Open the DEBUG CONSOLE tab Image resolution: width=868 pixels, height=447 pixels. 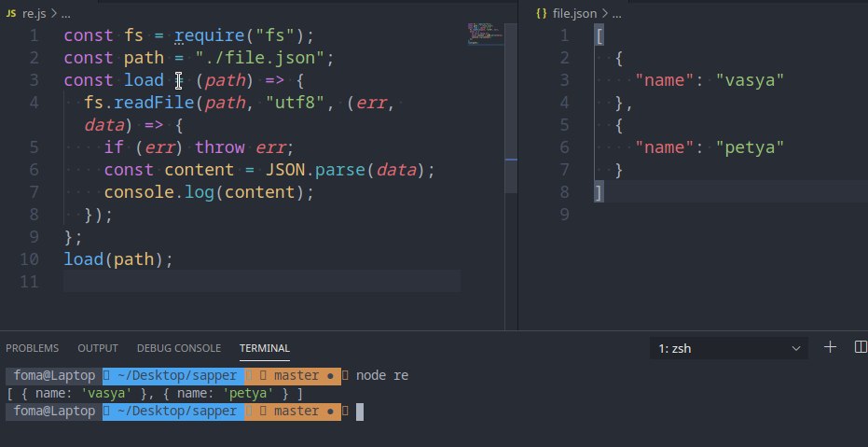[x=179, y=348]
